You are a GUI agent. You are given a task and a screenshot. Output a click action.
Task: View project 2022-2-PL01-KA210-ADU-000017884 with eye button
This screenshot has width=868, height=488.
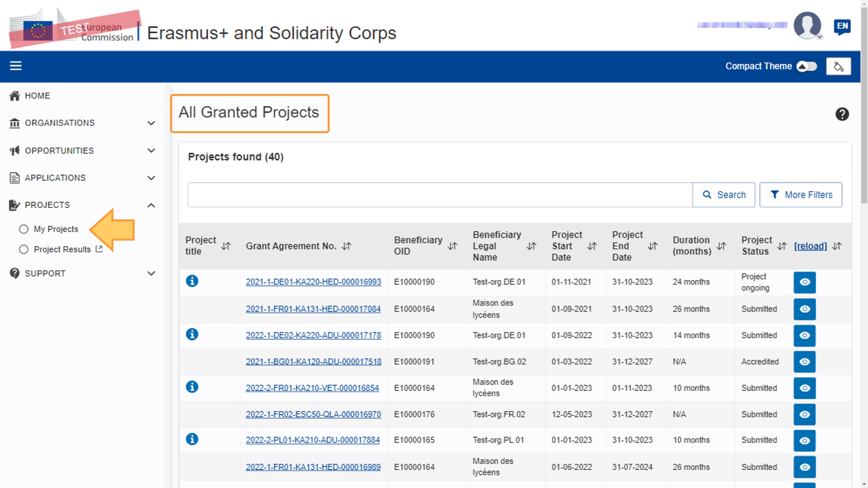805,440
